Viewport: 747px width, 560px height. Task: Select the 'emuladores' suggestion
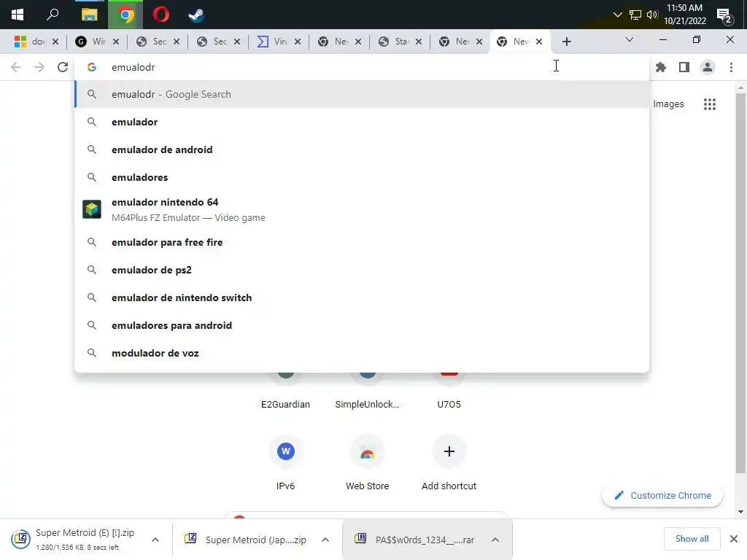click(x=362, y=177)
